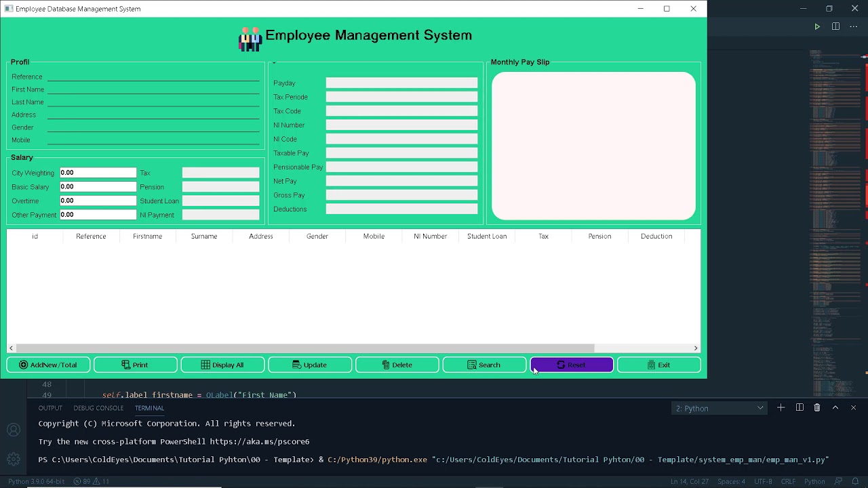Click the 'Spaces: 4' status item
868x488 pixels.
point(731,481)
